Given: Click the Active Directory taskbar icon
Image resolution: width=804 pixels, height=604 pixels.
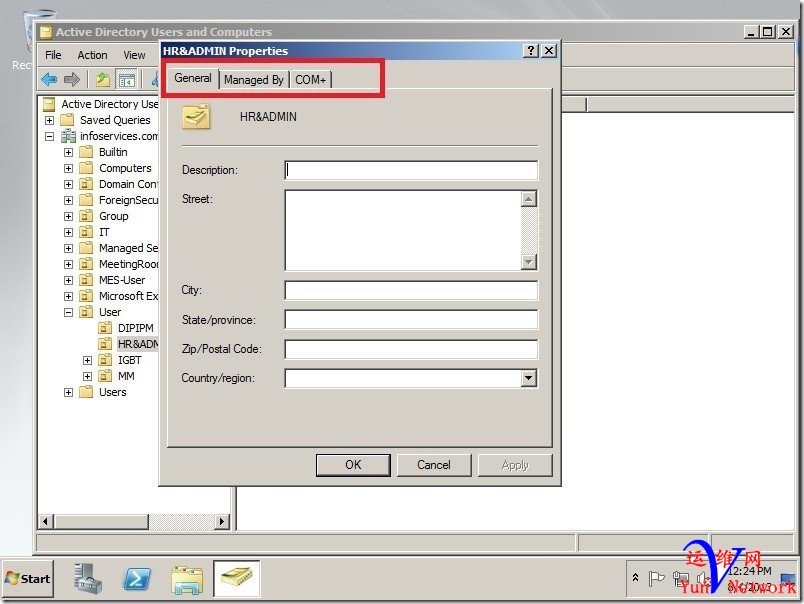Looking at the screenshot, I should coord(236,578).
